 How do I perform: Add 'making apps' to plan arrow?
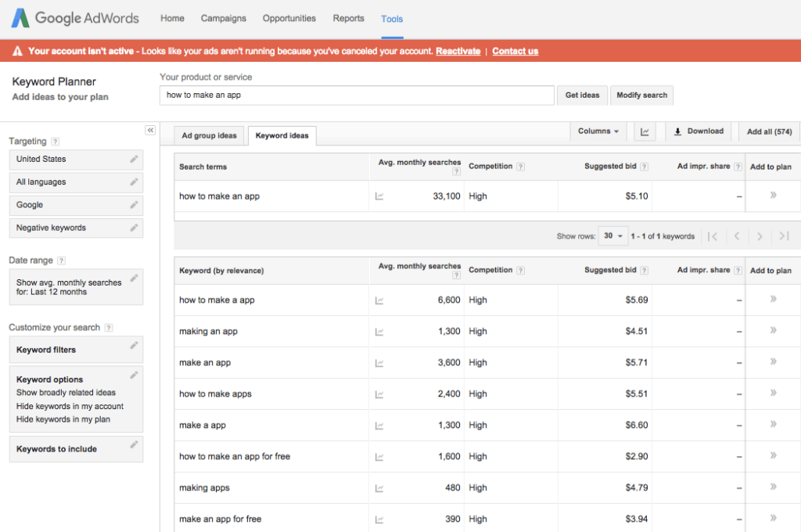[774, 487]
